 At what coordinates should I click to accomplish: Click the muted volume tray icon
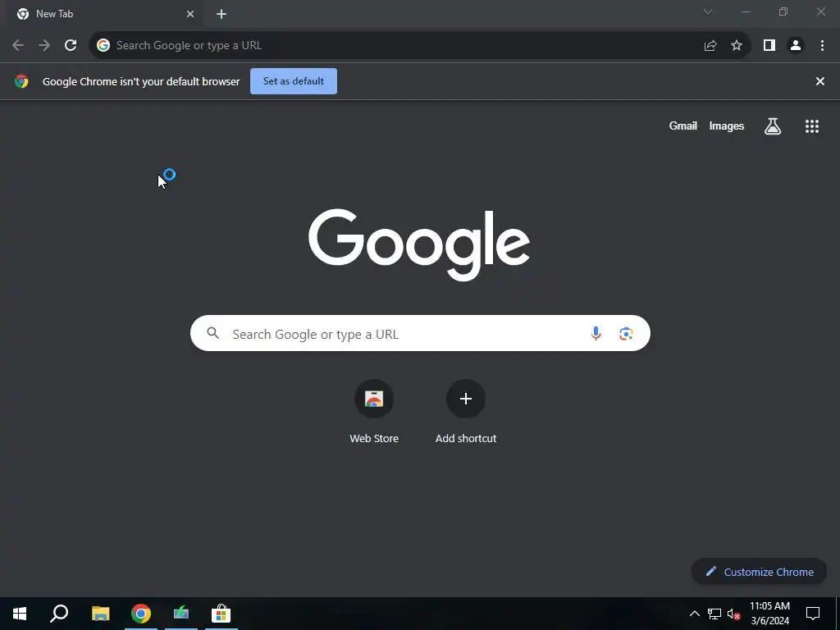733,614
